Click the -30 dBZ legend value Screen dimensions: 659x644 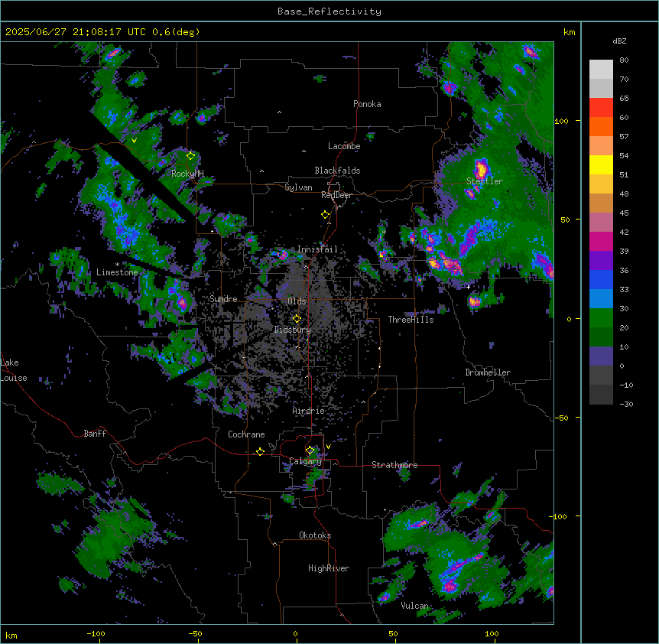click(626, 405)
